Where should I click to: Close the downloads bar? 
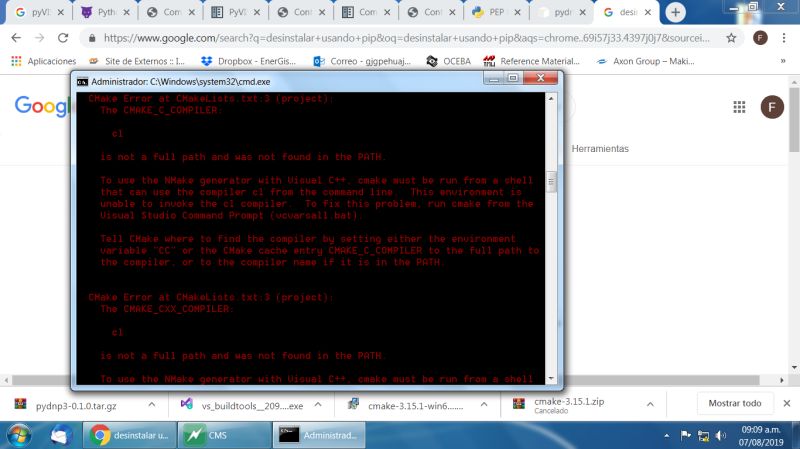point(787,403)
